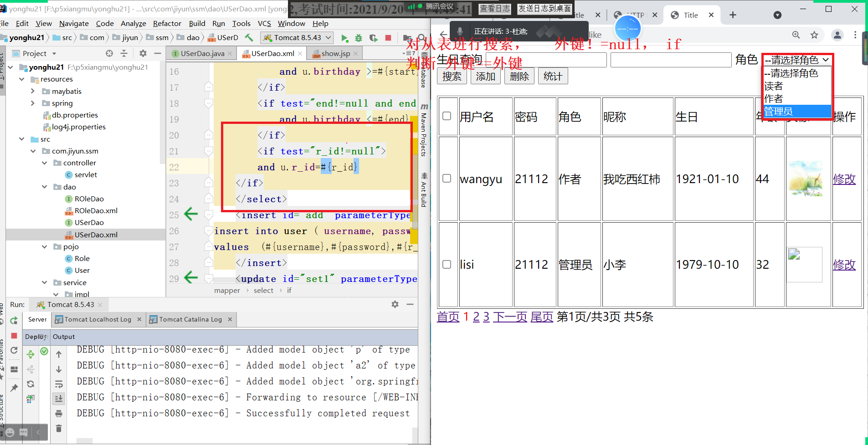The width and height of the screenshot is (868, 445).
Task: Click the gutter arrow on line 25
Action: pyautogui.click(x=191, y=214)
